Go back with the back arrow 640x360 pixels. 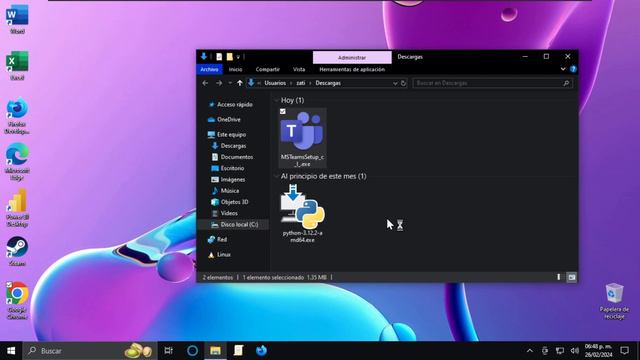pos(205,83)
